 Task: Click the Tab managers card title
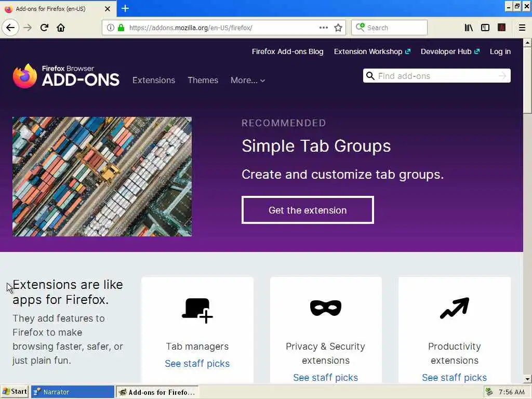tap(197, 347)
